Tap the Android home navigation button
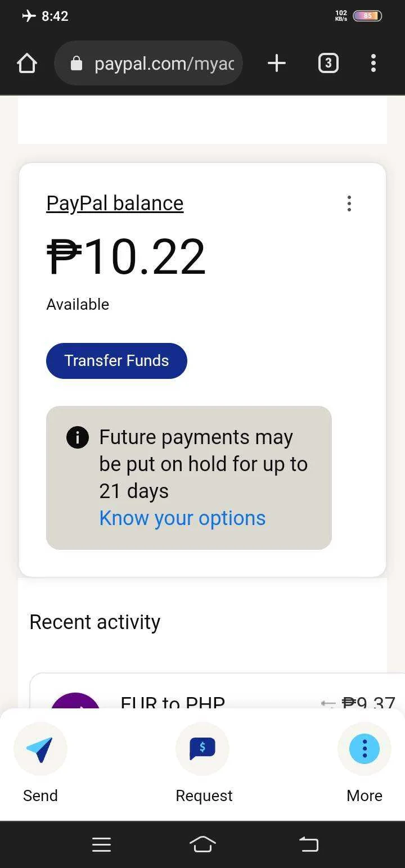Viewport: 405px width, 868px height. (x=202, y=844)
